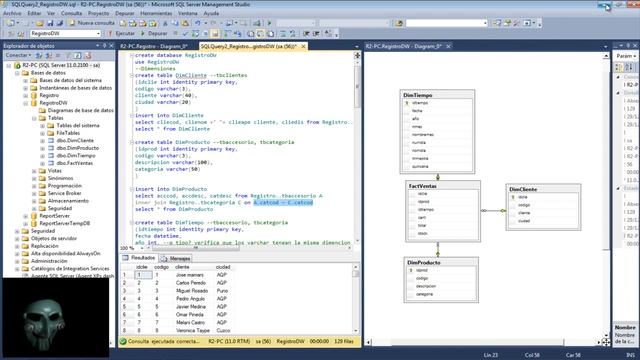Click the Undo arrow icon in top toolbar
640x360 pixels.
[x=198, y=23]
